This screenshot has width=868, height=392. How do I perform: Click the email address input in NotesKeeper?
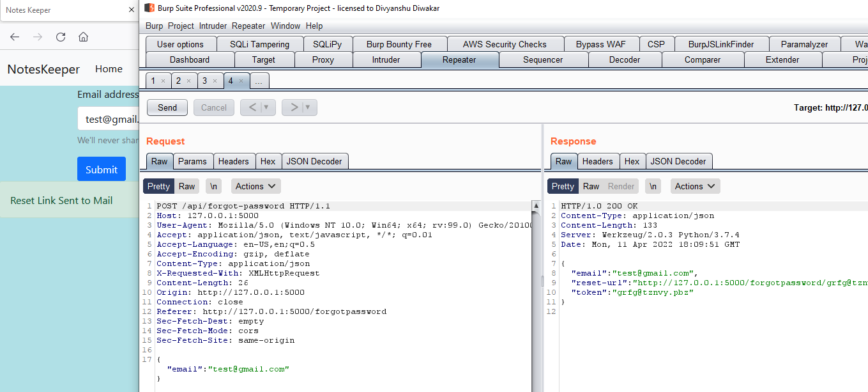(108, 119)
